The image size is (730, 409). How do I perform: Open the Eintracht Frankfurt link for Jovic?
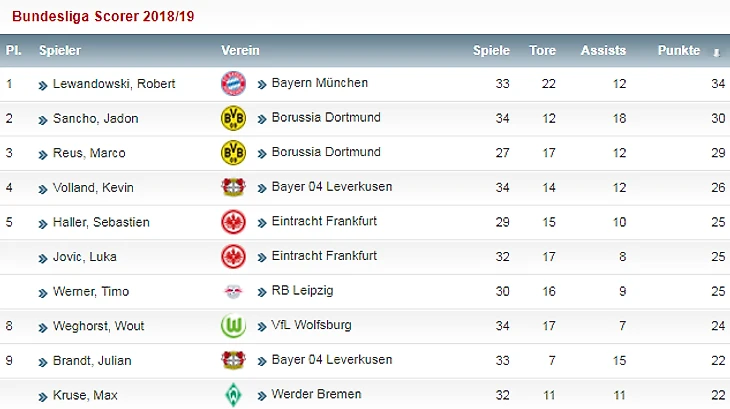[x=324, y=256]
